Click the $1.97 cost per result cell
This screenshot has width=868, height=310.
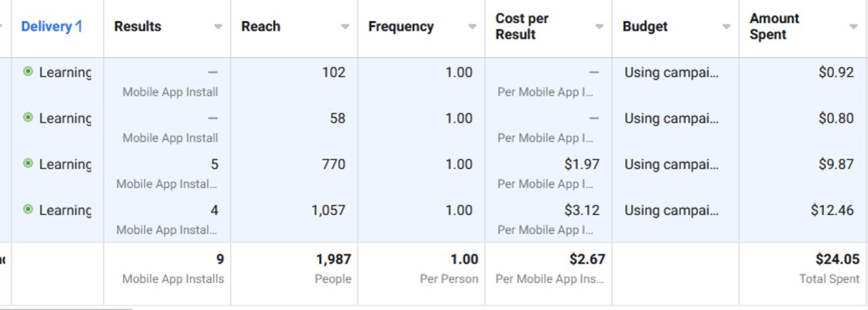pyautogui.click(x=549, y=173)
